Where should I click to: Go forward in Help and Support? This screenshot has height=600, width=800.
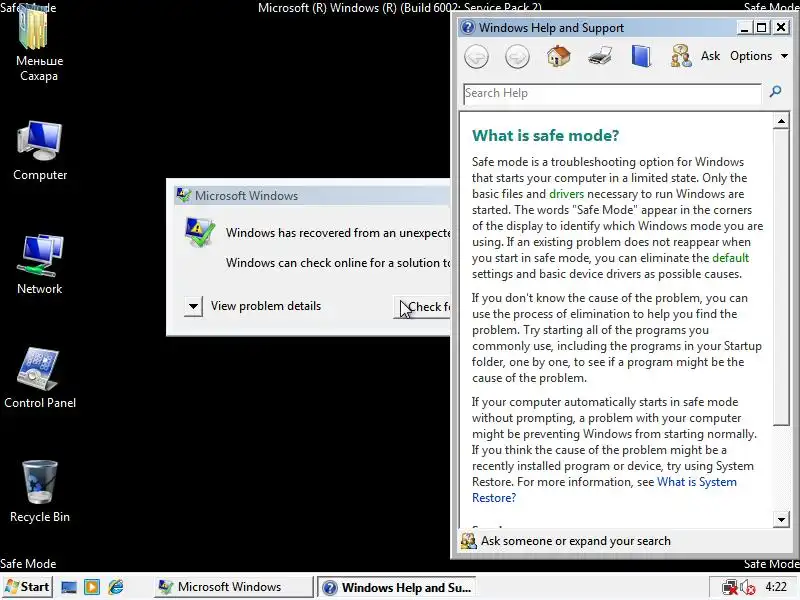(517, 56)
